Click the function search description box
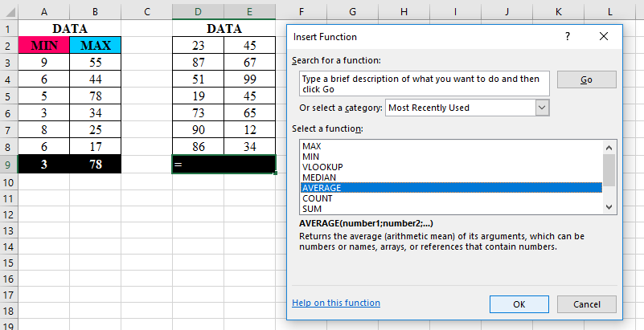Image resolution: width=644 pixels, height=330 pixels. point(425,84)
